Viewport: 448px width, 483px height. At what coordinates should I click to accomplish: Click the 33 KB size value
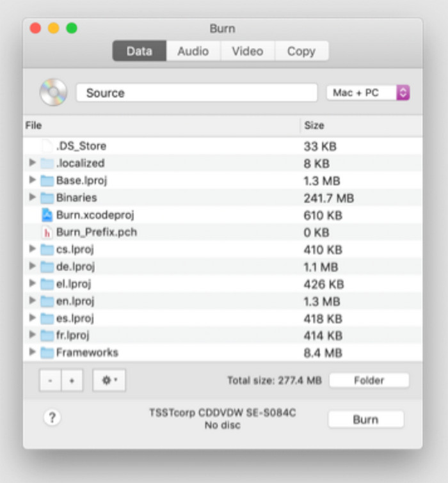coord(320,146)
